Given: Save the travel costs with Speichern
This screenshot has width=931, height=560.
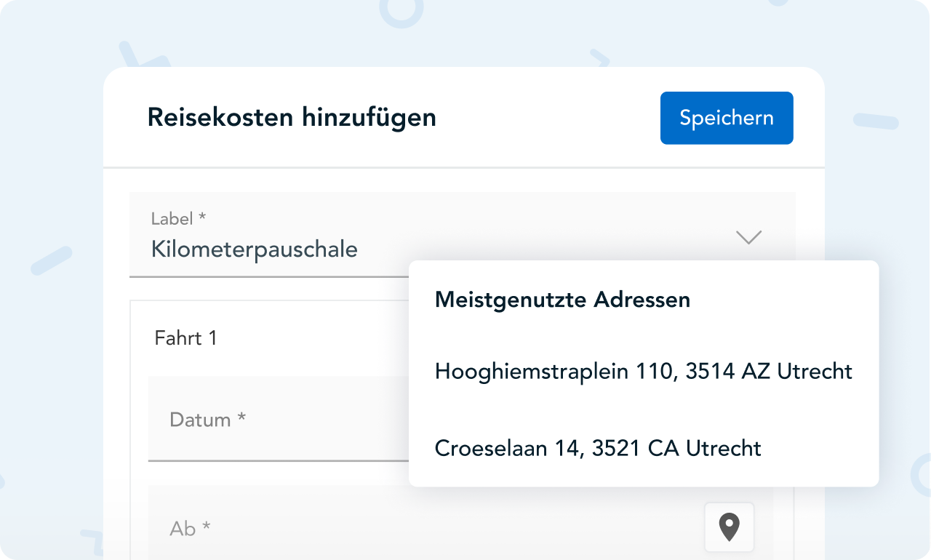Looking at the screenshot, I should pos(726,118).
